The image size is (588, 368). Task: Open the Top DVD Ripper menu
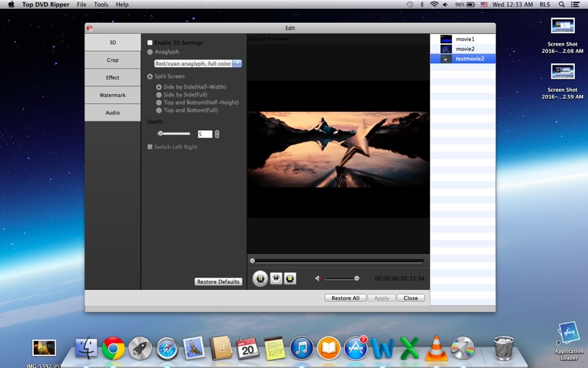pos(46,4)
